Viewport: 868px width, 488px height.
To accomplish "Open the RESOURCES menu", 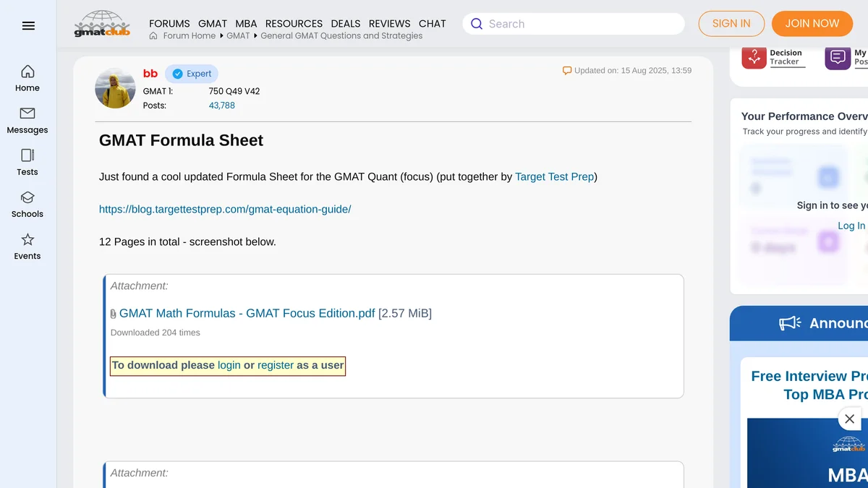I will pyautogui.click(x=294, y=23).
